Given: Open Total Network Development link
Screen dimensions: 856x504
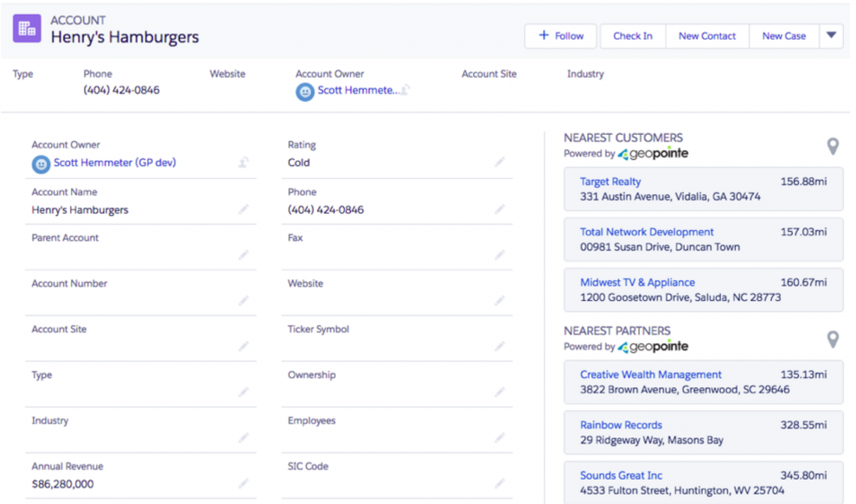Looking at the screenshot, I should (x=647, y=232).
